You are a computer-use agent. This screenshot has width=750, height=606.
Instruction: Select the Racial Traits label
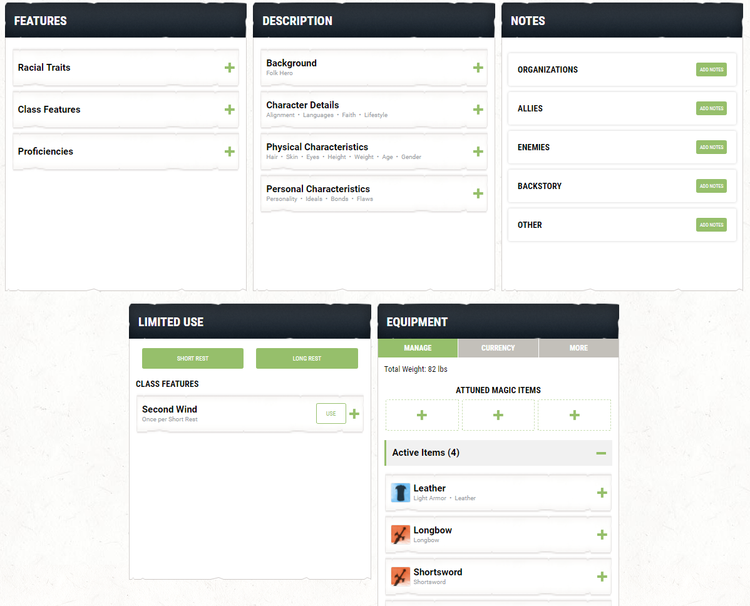point(44,67)
